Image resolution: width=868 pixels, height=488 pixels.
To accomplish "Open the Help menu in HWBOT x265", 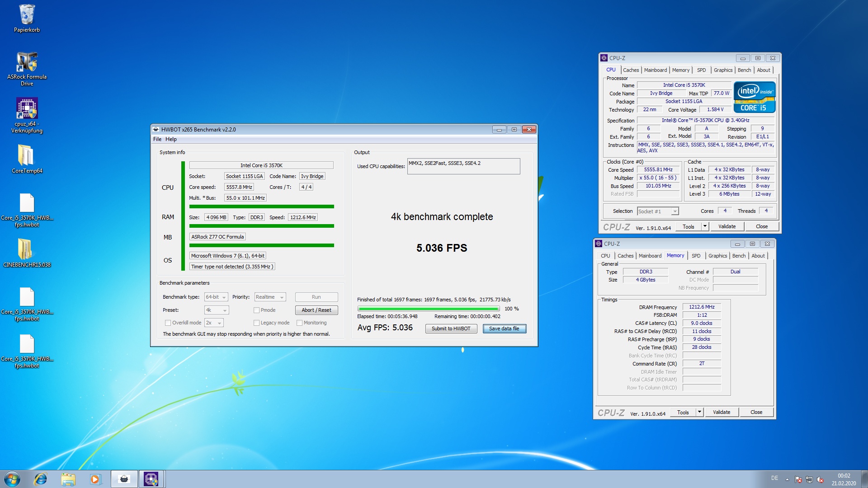I will 171,139.
